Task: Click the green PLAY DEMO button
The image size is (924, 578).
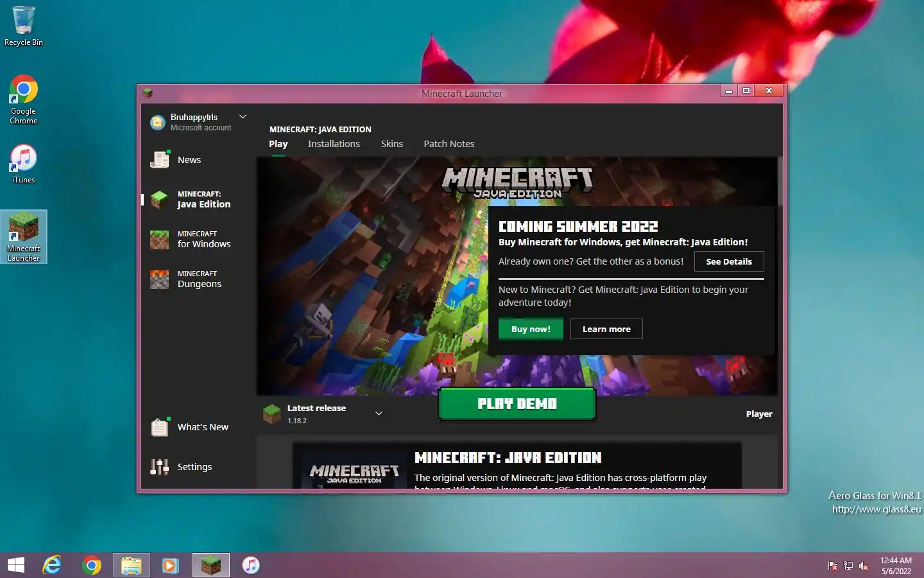Action: 517,404
